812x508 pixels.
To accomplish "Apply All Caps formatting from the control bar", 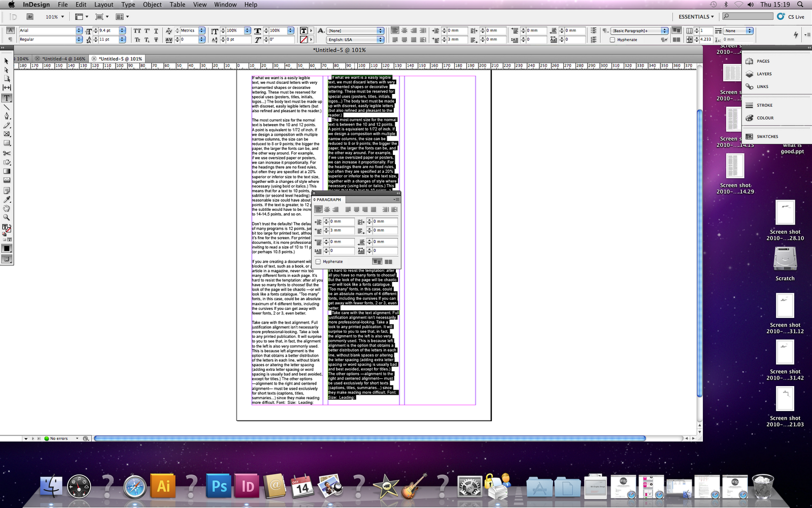I will pos(137,30).
